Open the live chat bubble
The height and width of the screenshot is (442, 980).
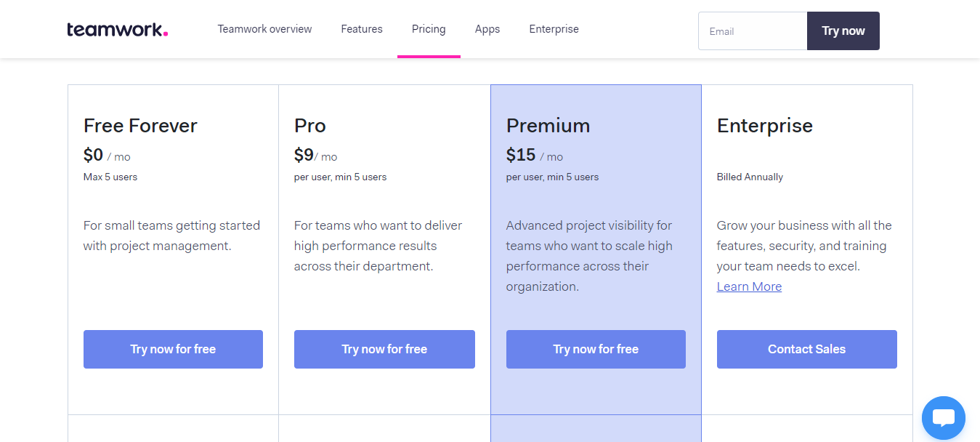pos(943,417)
